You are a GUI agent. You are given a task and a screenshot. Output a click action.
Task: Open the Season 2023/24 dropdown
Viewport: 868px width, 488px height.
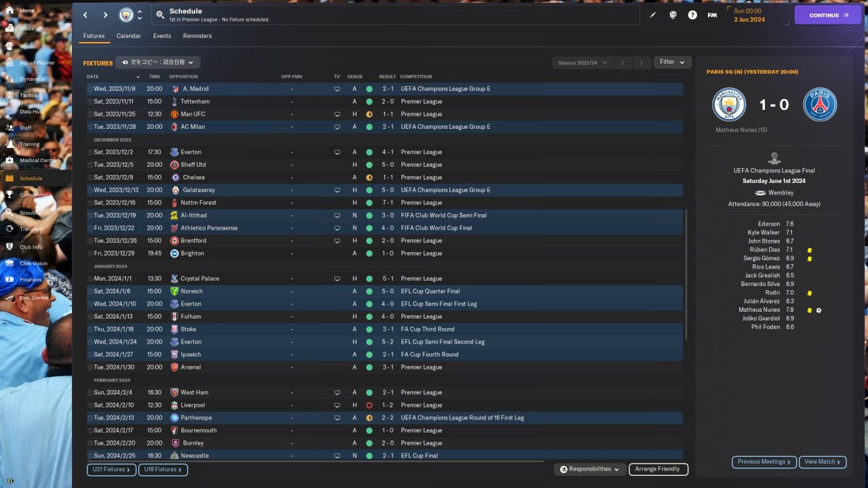582,62
